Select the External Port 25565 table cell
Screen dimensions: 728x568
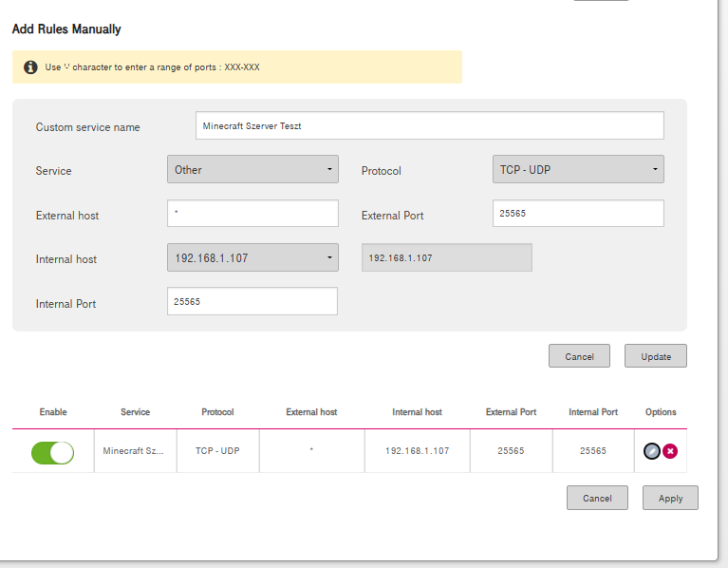pyautogui.click(x=511, y=451)
